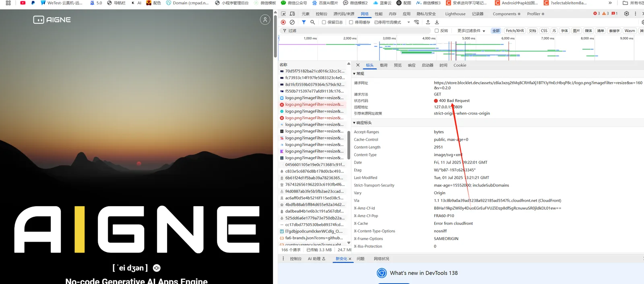The width and height of the screenshot is (644, 284).
Task: Toggle the network filter funnel icon
Action: click(304, 22)
